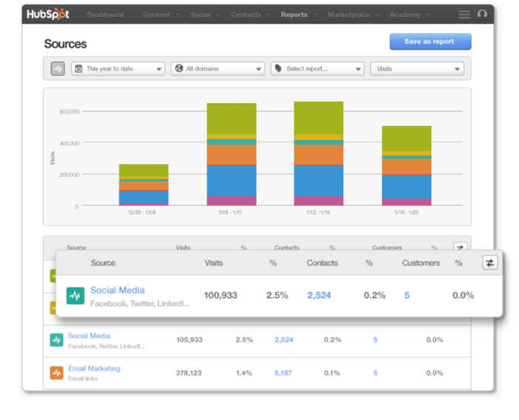The image size is (519, 420).
Task: Open the This year to date dropdown
Action: pyautogui.click(x=118, y=69)
